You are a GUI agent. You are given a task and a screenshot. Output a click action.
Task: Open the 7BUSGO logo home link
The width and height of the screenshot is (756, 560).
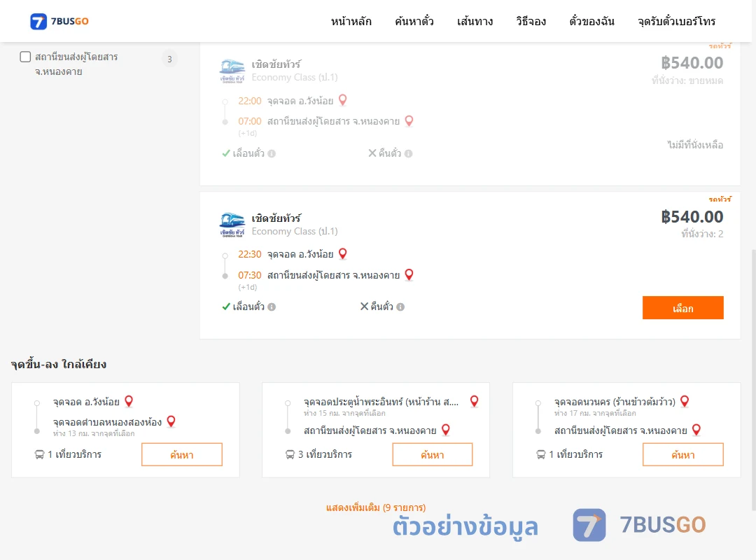click(x=59, y=21)
